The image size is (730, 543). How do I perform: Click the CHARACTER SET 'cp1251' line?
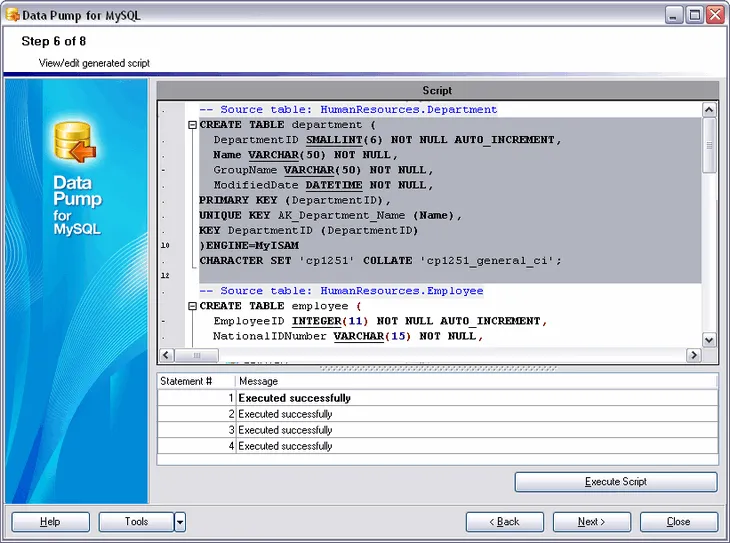click(x=380, y=261)
